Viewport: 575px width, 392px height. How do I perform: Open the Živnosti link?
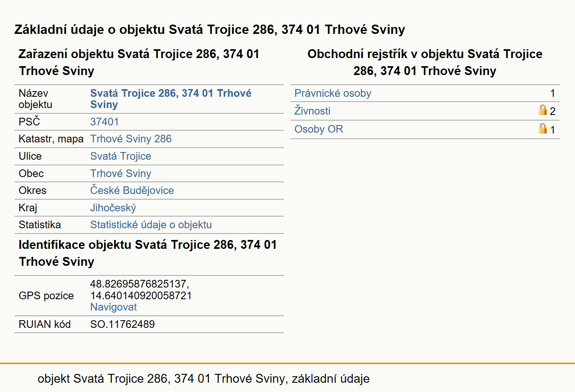pos(312,111)
